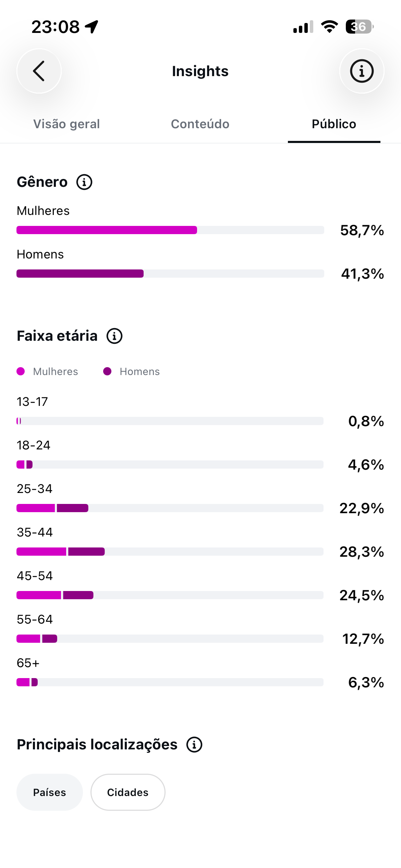Tap the 25-34 age group bar

tap(170, 508)
